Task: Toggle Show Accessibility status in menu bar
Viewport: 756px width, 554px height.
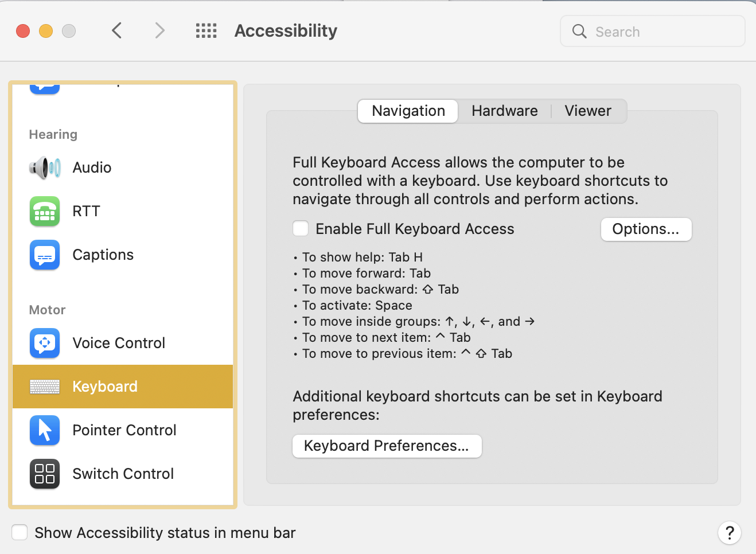Action: [20, 533]
